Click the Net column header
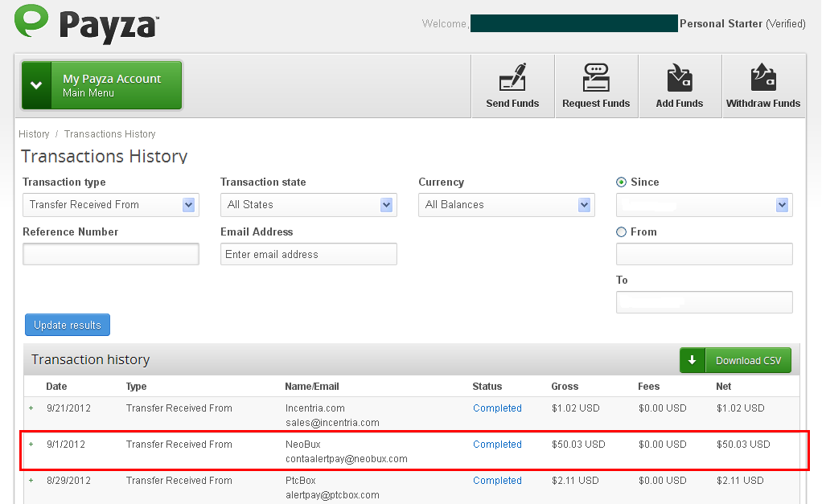This screenshot has width=822, height=504. (x=723, y=387)
